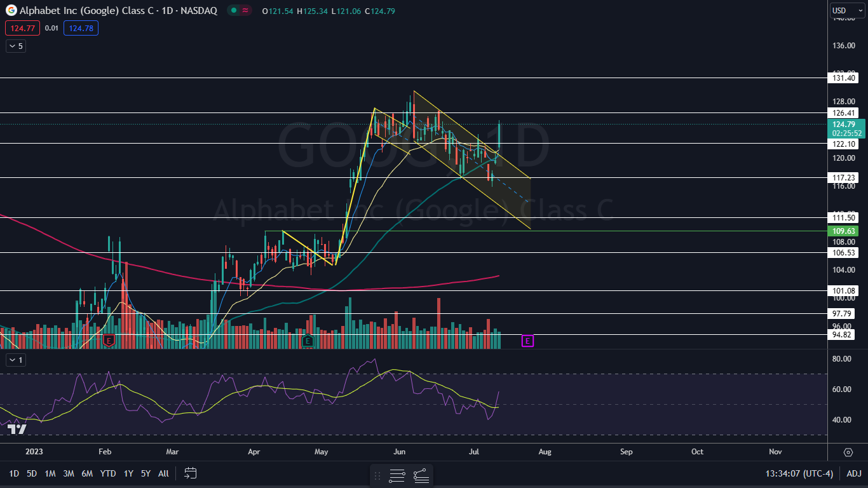
Task: Open chart settings gear in the axis corner
Action: click(x=848, y=452)
